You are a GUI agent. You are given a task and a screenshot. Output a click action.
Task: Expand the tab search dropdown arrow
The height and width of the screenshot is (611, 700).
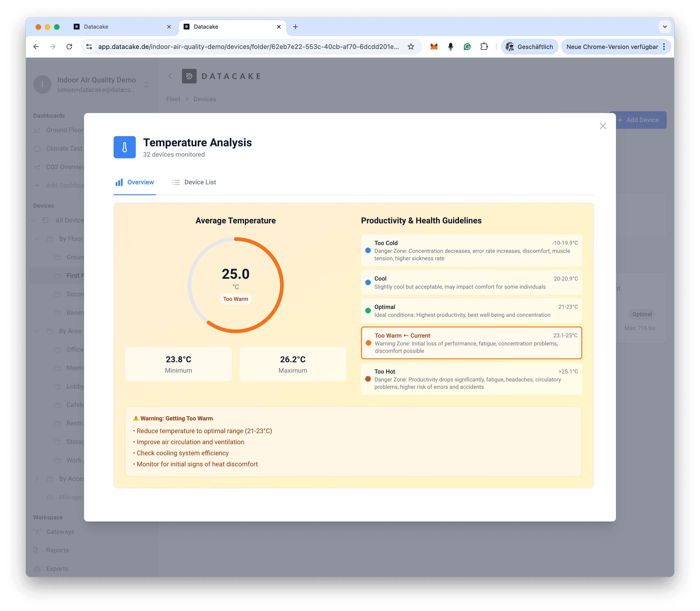(x=664, y=27)
